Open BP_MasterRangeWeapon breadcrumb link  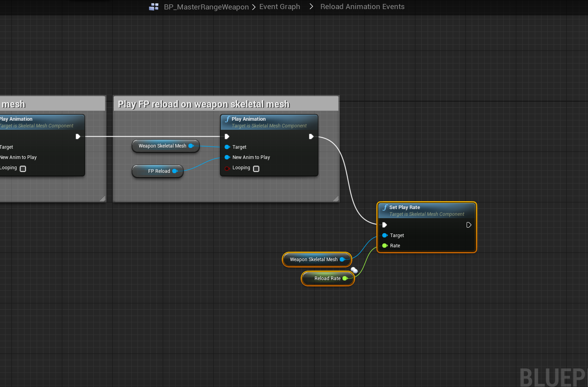coord(206,7)
